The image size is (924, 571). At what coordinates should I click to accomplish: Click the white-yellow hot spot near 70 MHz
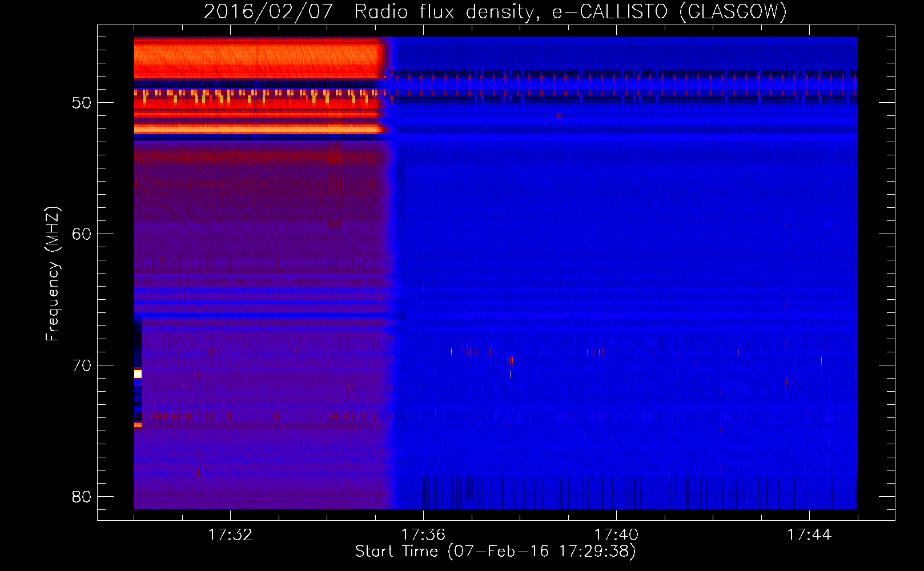click(138, 374)
